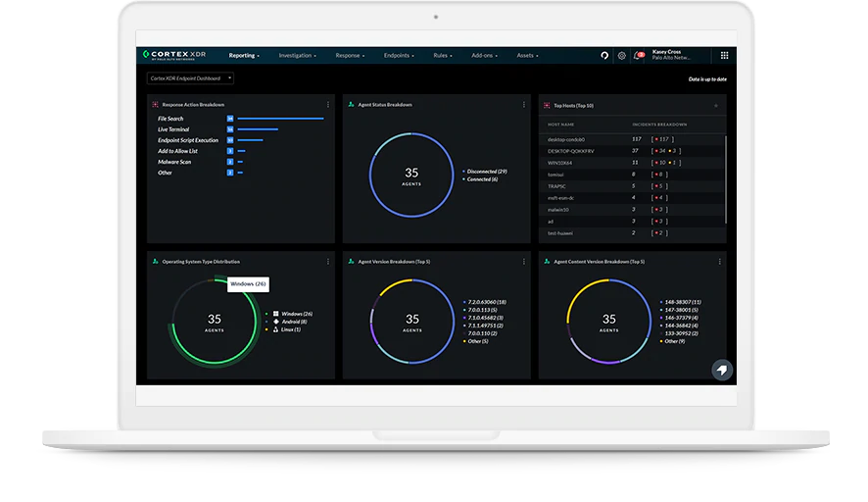The width and height of the screenshot is (868, 502).
Task: Select the Add to Allow List label
Action: pos(177,151)
